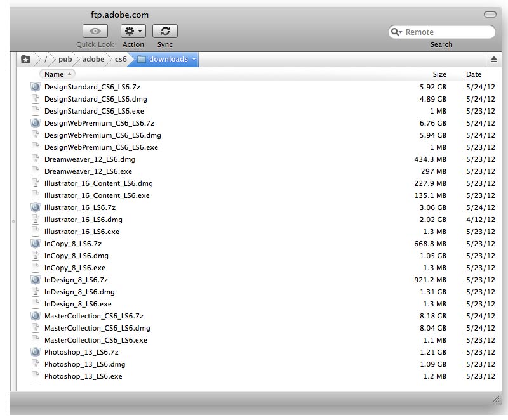This screenshot has width=508, height=420.
Task: Select file name Photoshop_13_LS6.dmg
Action: coord(84,364)
